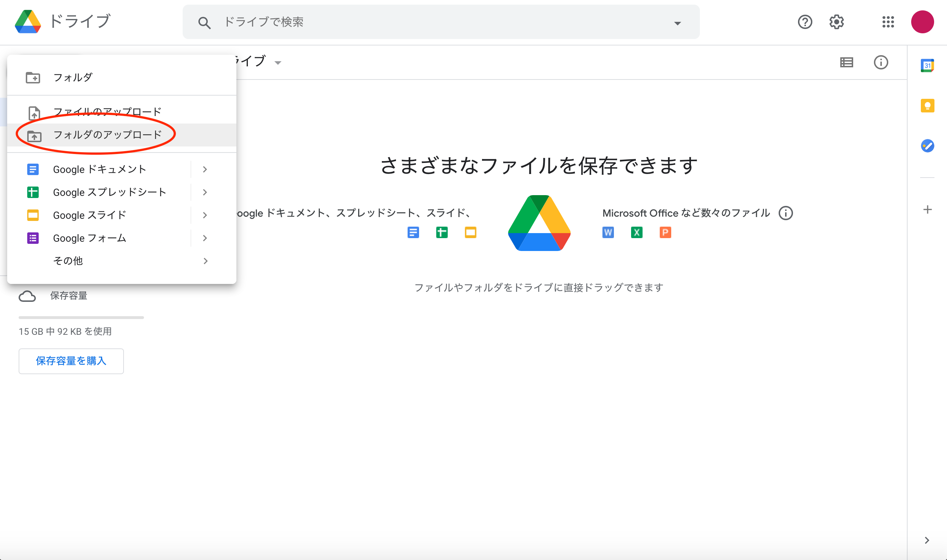
Task: Expand Google スプレッドシート submenu arrow
Action: [x=205, y=192]
